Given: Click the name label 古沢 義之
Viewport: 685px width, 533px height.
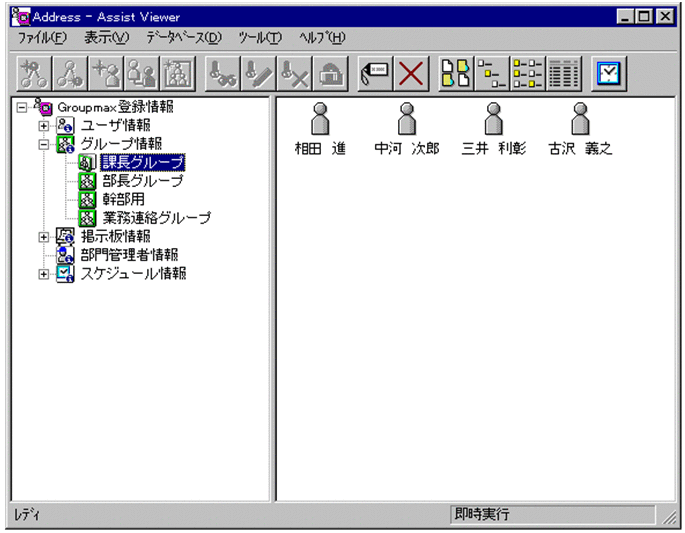Looking at the screenshot, I should click(580, 149).
